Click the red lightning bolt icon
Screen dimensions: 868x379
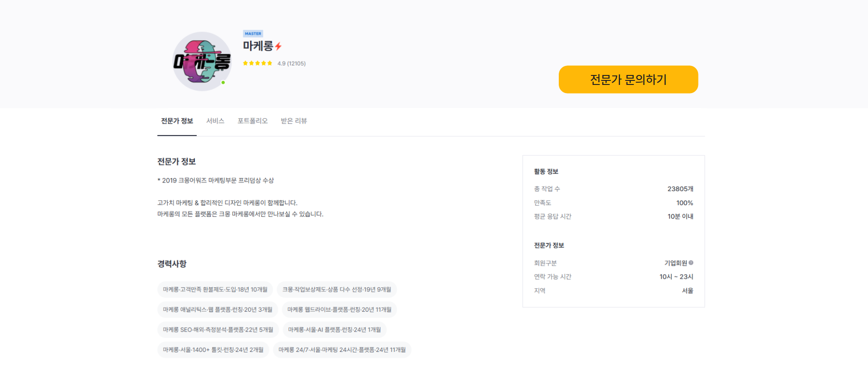(x=278, y=46)
